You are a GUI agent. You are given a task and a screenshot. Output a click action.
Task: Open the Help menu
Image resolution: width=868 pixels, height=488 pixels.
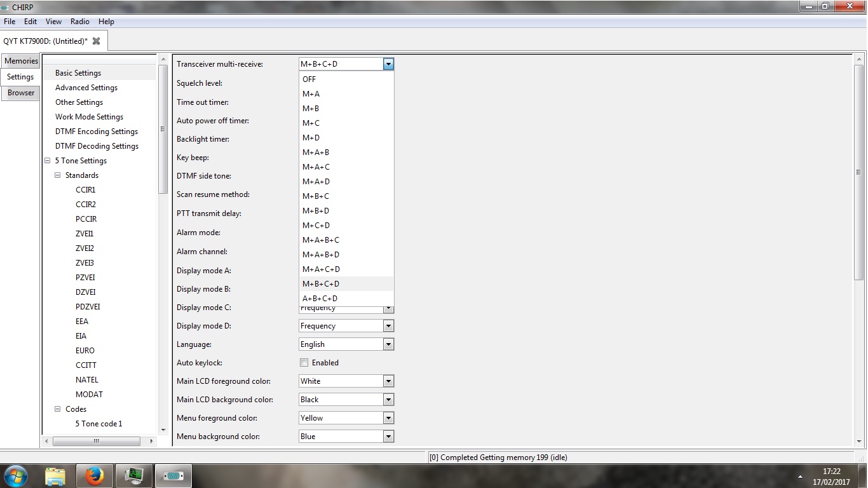(106, 22)
